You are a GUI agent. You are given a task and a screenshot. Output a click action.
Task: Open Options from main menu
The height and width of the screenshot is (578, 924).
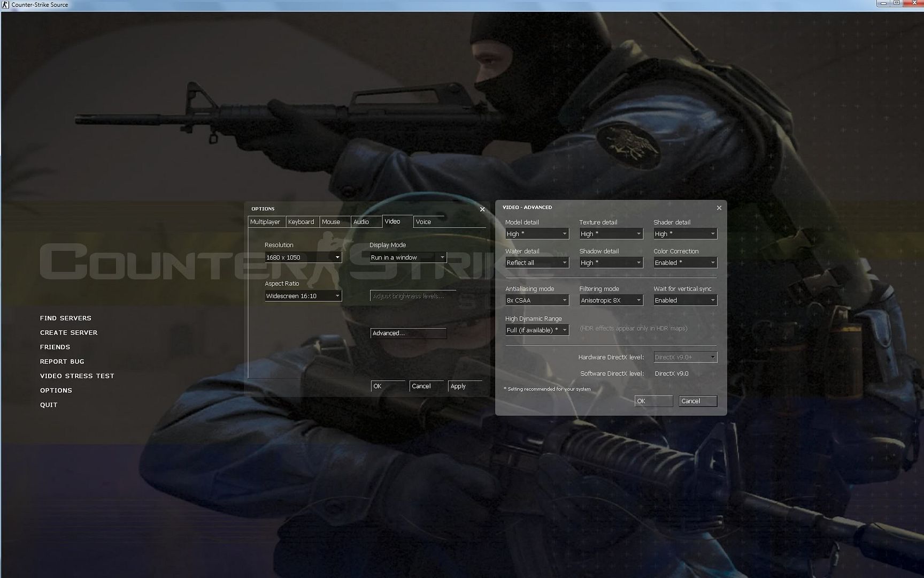56,390
